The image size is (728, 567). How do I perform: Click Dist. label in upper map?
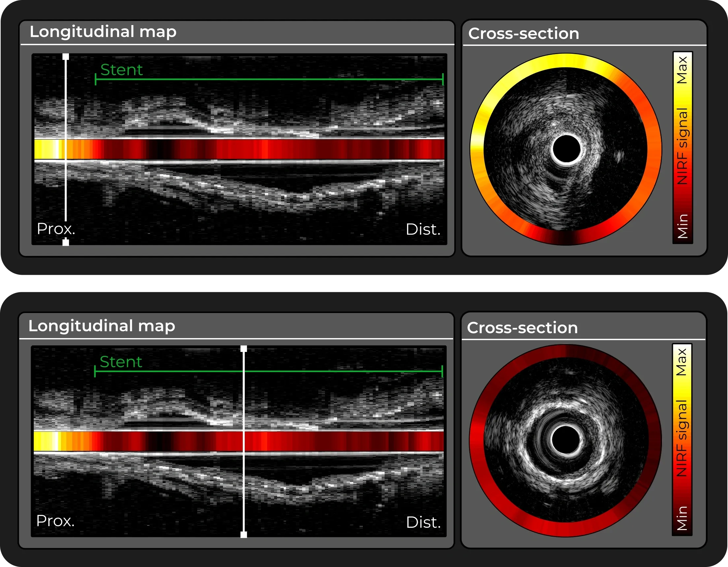(423, 230)
